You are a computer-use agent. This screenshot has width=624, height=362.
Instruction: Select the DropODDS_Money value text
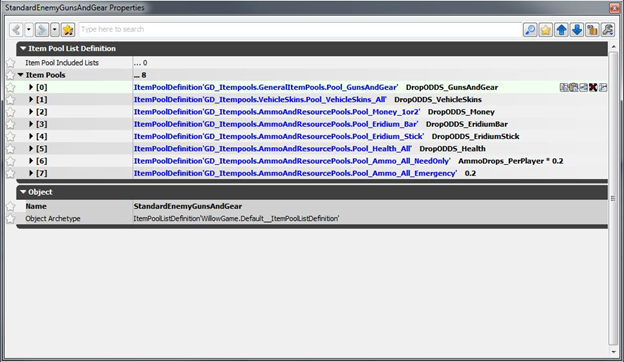click(461, 112)
